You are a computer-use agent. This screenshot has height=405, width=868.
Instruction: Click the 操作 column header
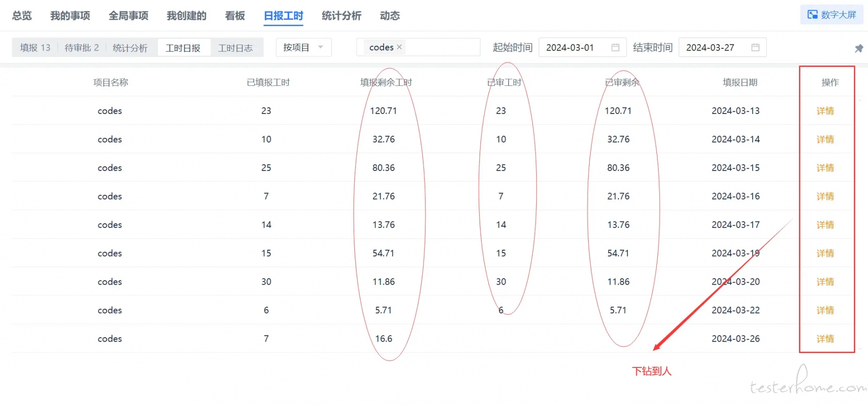click(830, 82)
